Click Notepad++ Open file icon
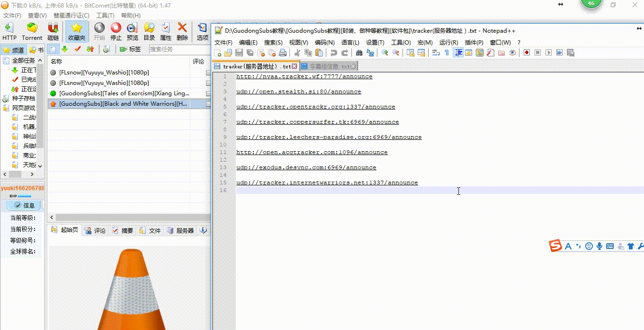This screenshot has height=330, width=644. pyautogui.click(x=229, y=53)
